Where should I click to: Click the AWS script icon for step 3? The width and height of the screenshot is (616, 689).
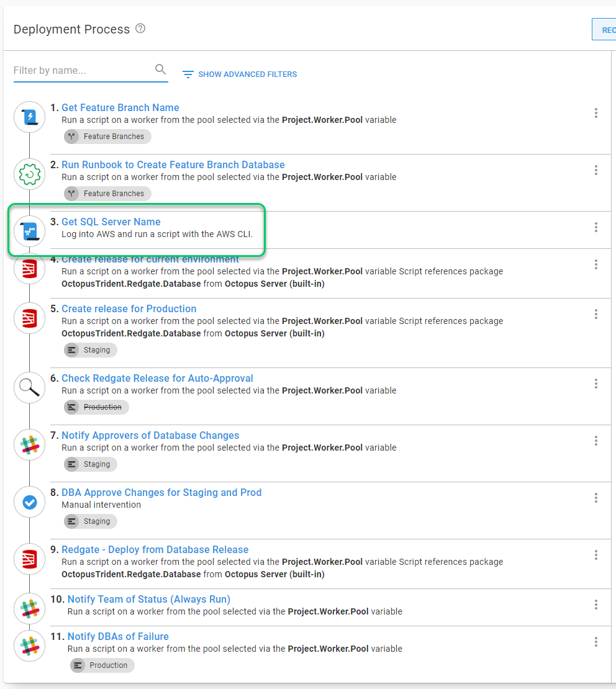pyautogui.click(x=30, y=232)
